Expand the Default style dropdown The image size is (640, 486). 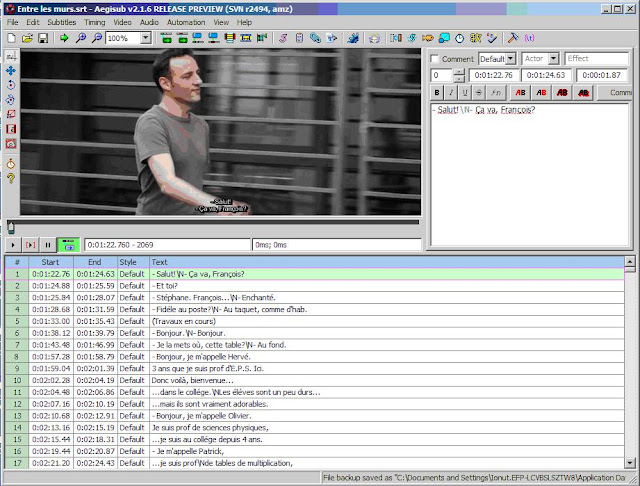click(510, 59)
